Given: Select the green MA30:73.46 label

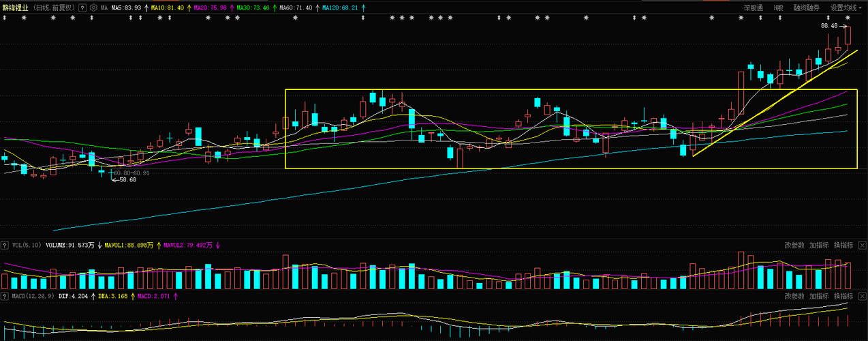Looking at the screenshot, I should point(253,8).
